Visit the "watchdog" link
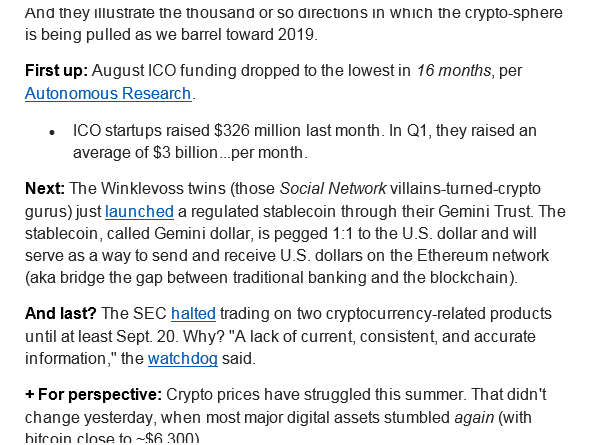Viewport: 599px width, 445px height. tap(183, 359)
